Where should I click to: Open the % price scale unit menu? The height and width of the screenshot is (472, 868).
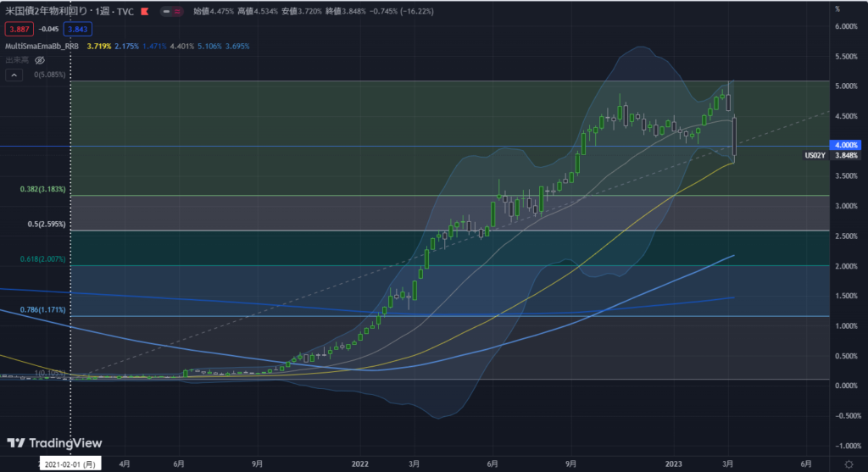pos(837,8)
